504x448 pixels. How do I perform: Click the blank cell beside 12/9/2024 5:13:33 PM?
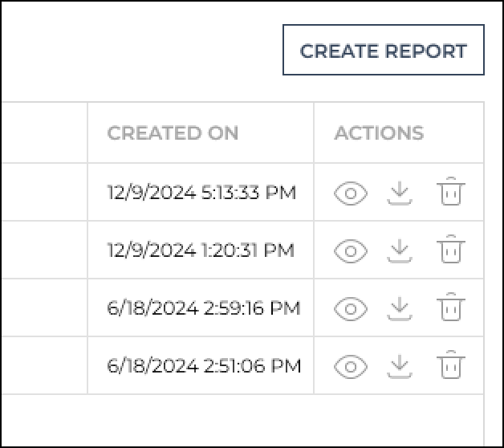coord(44,192)
